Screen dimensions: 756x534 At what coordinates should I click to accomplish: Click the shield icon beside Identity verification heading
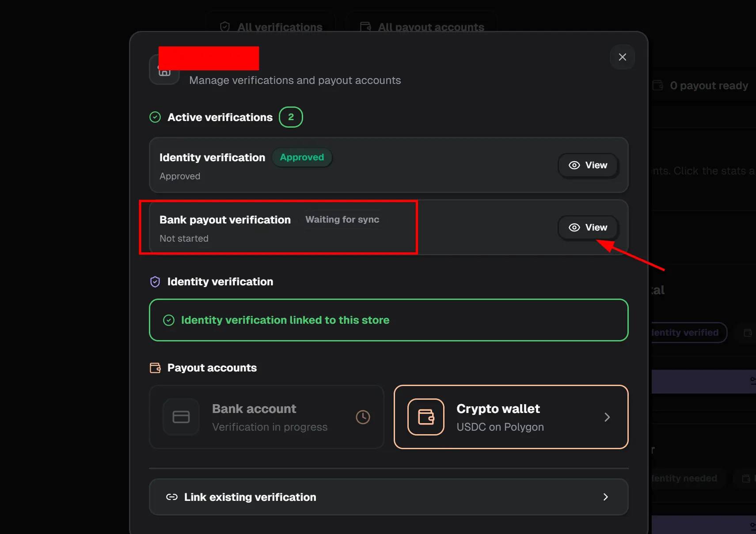155,282
